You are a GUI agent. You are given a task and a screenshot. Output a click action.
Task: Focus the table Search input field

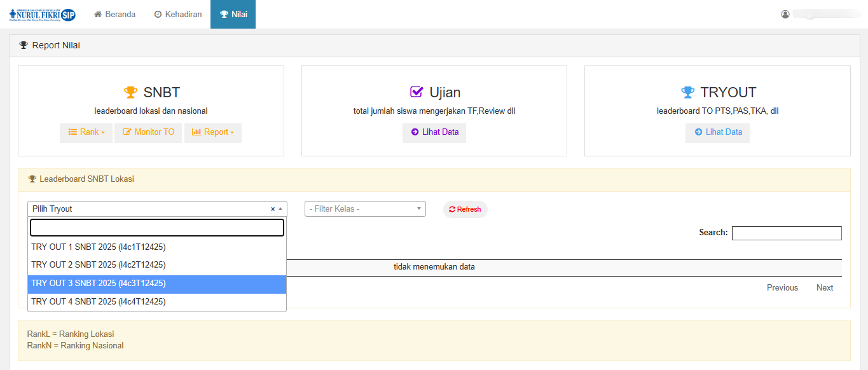point(786,233)
